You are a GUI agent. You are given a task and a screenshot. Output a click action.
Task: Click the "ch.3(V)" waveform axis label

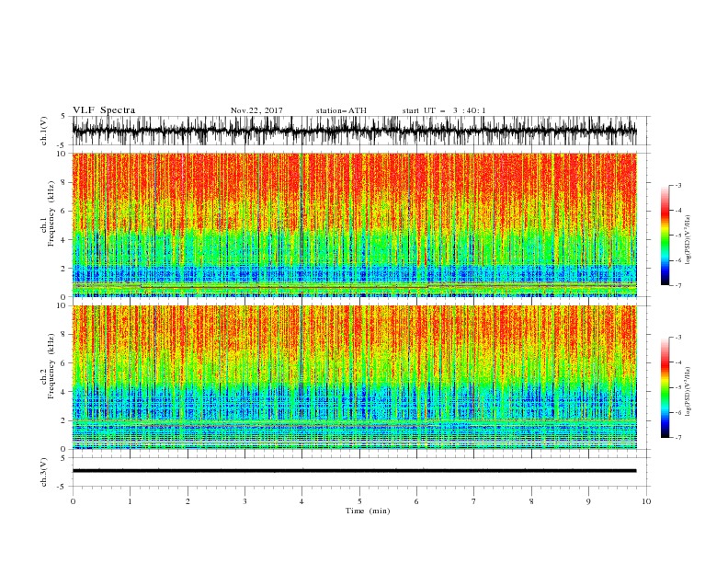coord(44,472)
